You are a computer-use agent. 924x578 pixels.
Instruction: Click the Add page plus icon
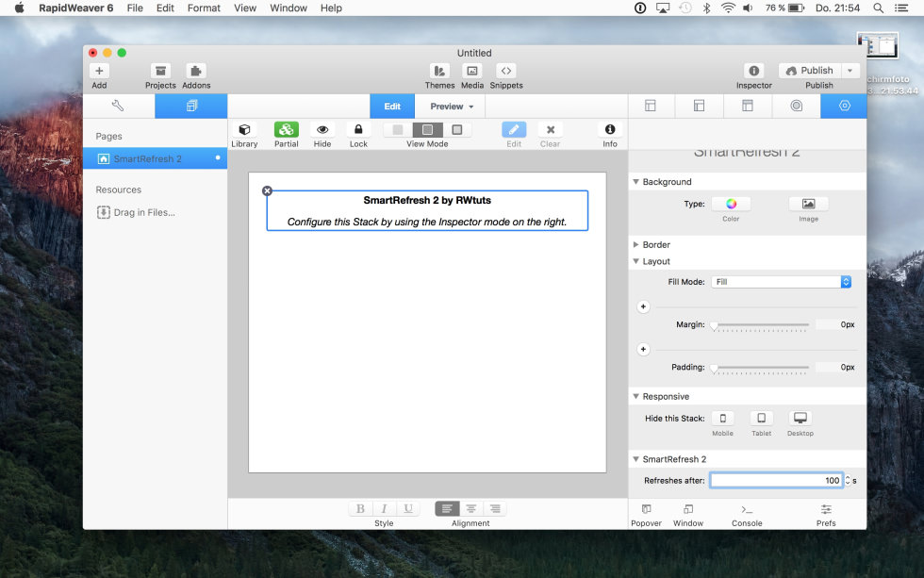pos(99,71)
